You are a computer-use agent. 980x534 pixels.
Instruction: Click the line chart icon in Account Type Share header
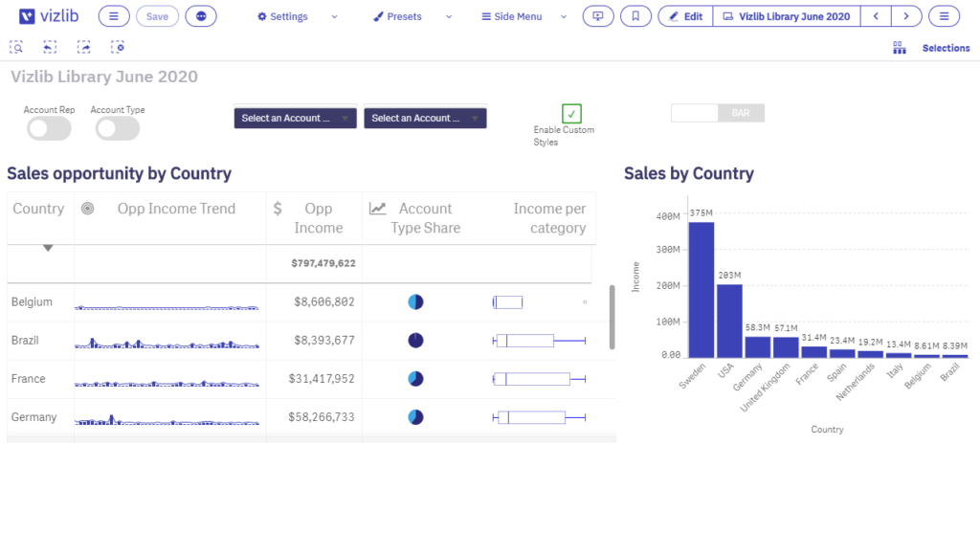377,209
